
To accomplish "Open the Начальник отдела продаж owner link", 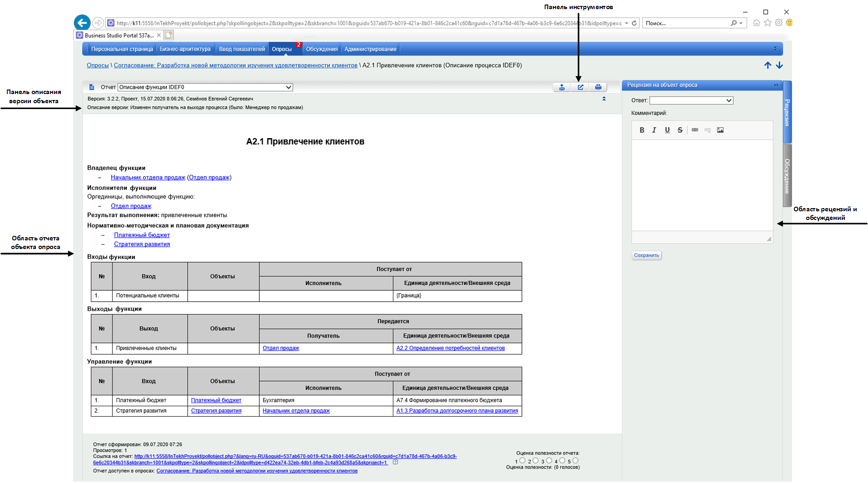I will click(x=148, y=178).
